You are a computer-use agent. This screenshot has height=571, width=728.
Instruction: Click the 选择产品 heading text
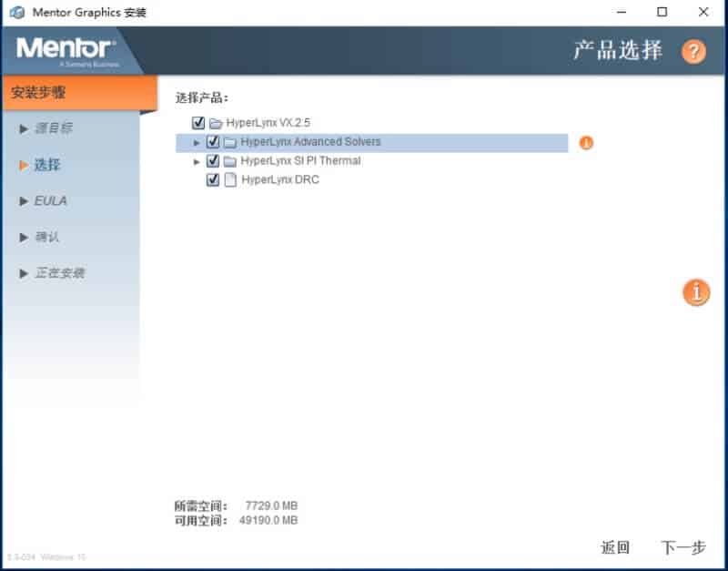[201, 98]
